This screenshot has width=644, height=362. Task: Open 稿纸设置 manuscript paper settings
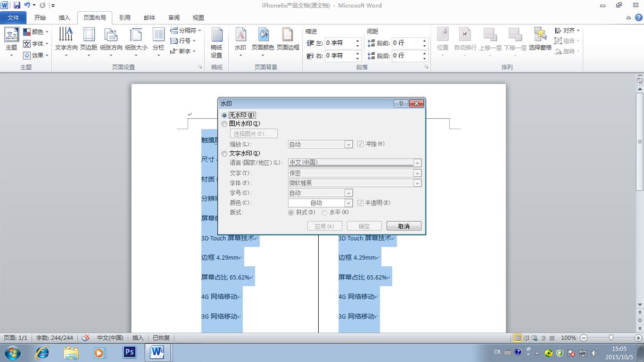(x=217, y=43)
